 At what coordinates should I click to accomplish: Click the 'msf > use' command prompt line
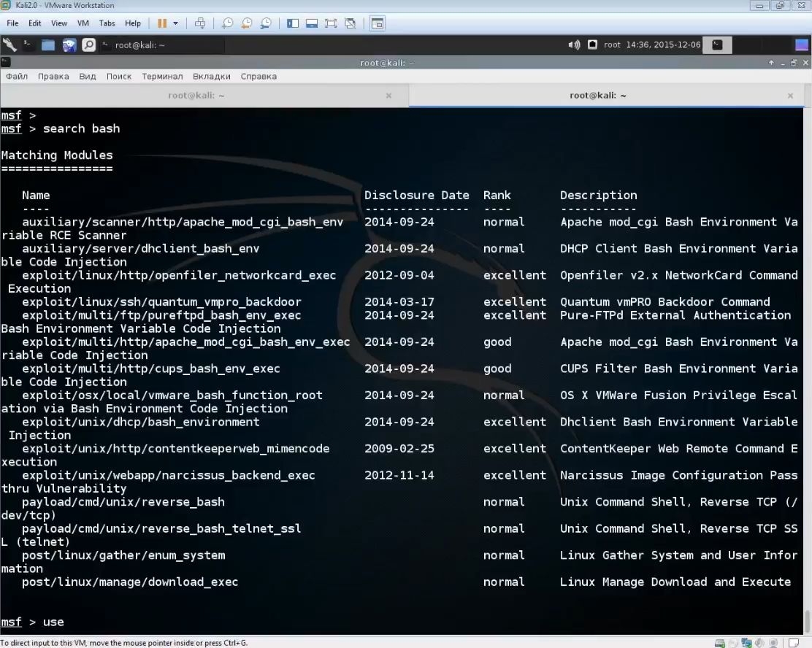pyautogui.click(x=33, y=622)
